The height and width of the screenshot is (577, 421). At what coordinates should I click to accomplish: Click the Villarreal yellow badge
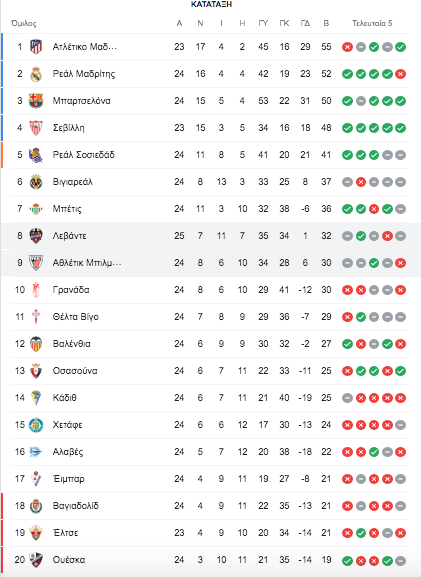(x=36, y=182)
